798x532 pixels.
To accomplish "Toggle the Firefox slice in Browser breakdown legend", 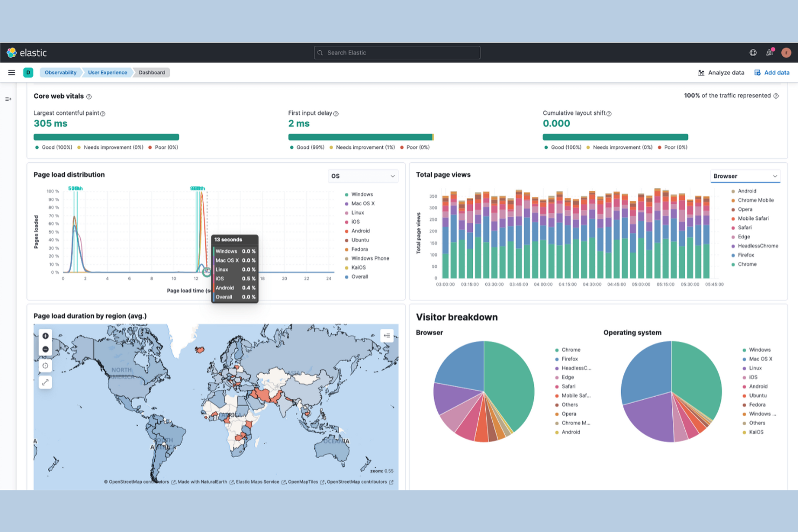I will click(x=569, y=358).
